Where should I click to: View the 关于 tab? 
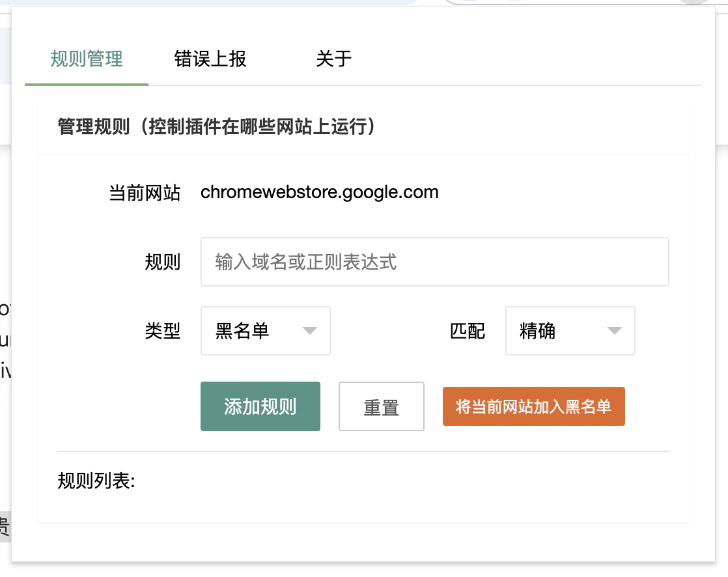334,59
